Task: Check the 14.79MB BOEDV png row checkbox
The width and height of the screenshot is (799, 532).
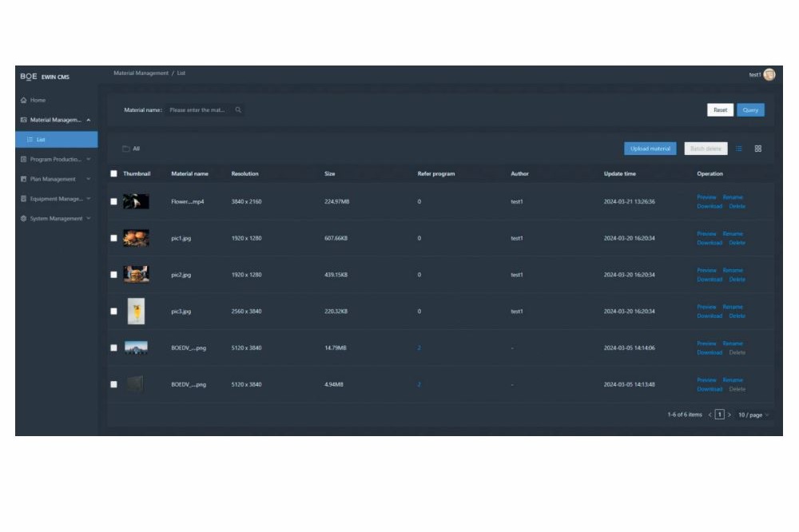Action: pyautogui.click(x=113, y=348)
